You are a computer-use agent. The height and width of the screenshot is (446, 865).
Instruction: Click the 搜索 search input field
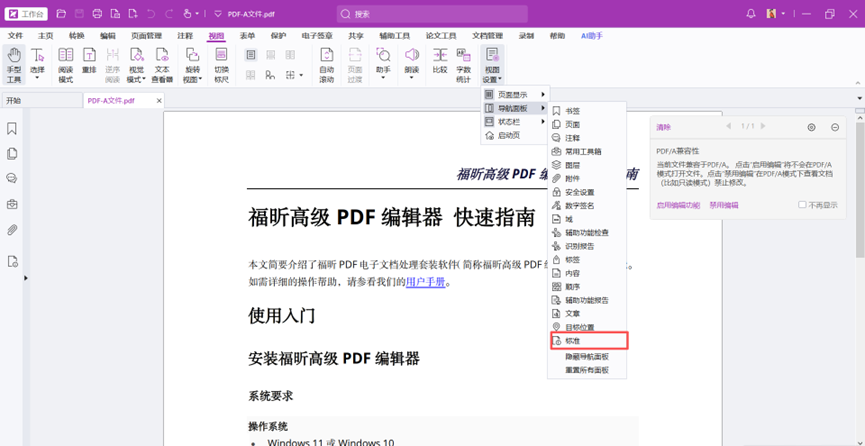[440, 14]
